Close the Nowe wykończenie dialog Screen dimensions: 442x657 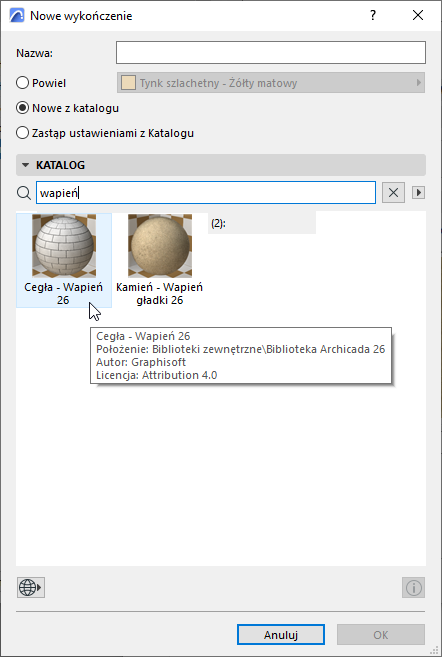click(x=418, y=16)
